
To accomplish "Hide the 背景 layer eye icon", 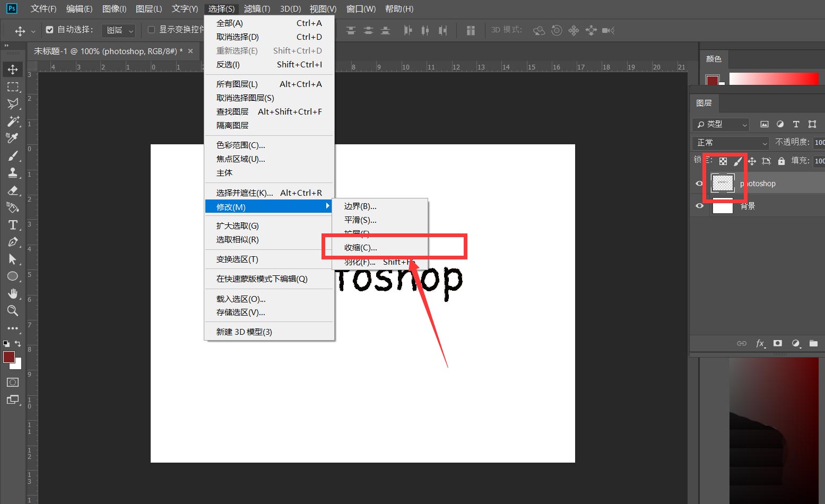I will [699, 206].
